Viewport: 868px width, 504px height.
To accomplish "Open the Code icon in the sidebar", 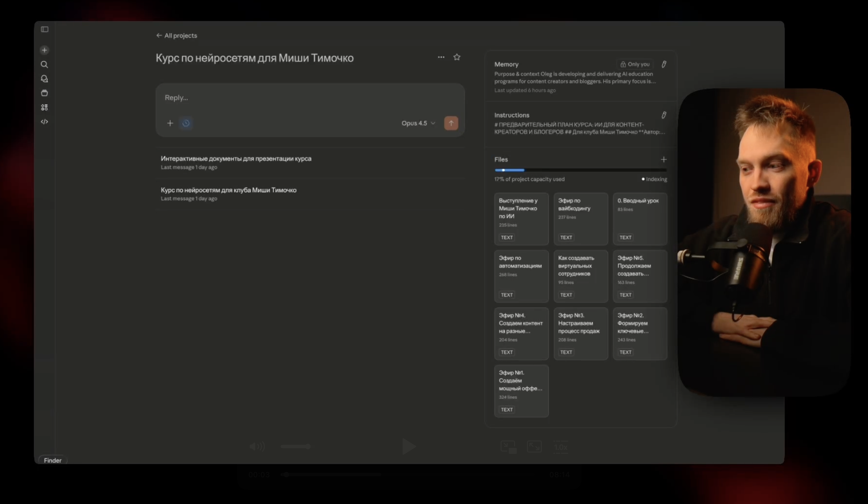I will pyautogui.click(x=44, y=122).
